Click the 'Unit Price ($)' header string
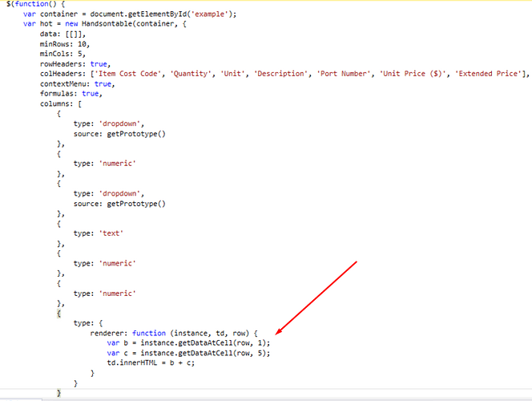532x401 pixels. 416,74
